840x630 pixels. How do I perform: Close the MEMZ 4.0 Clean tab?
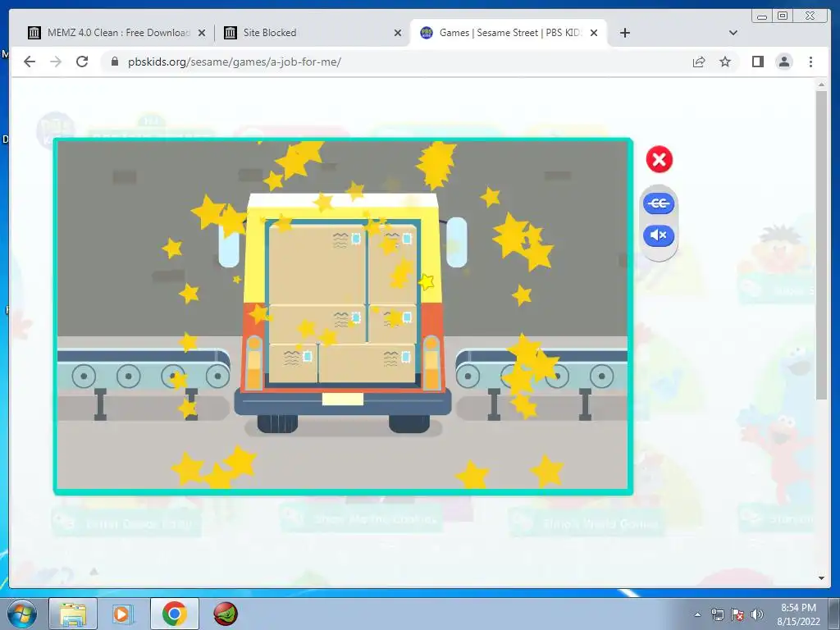click(202, 33)
